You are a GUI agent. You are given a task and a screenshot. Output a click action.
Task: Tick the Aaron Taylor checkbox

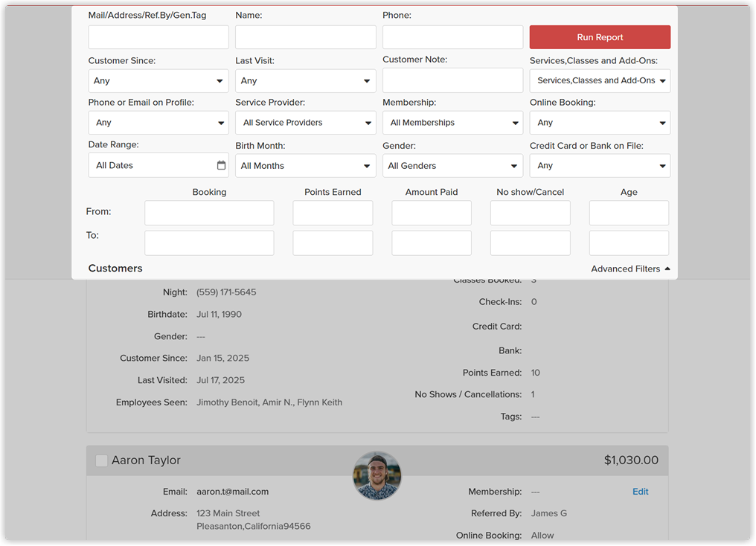101,460
